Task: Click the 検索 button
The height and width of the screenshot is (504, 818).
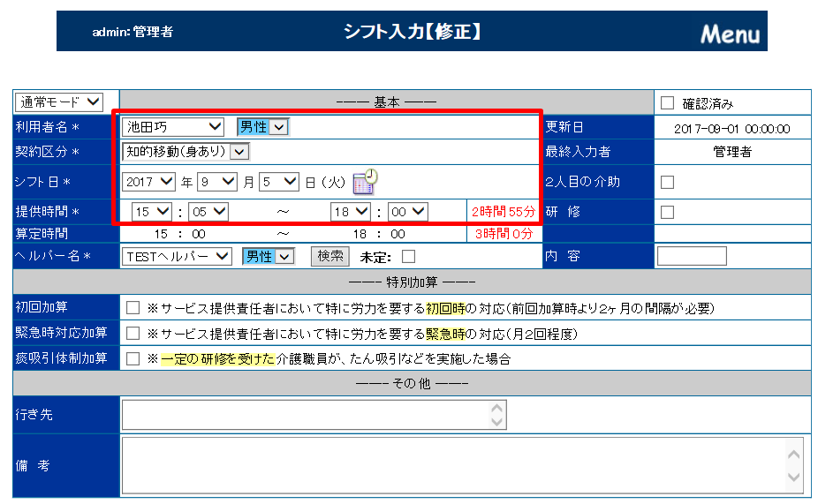Action: (x=330, y=256)
